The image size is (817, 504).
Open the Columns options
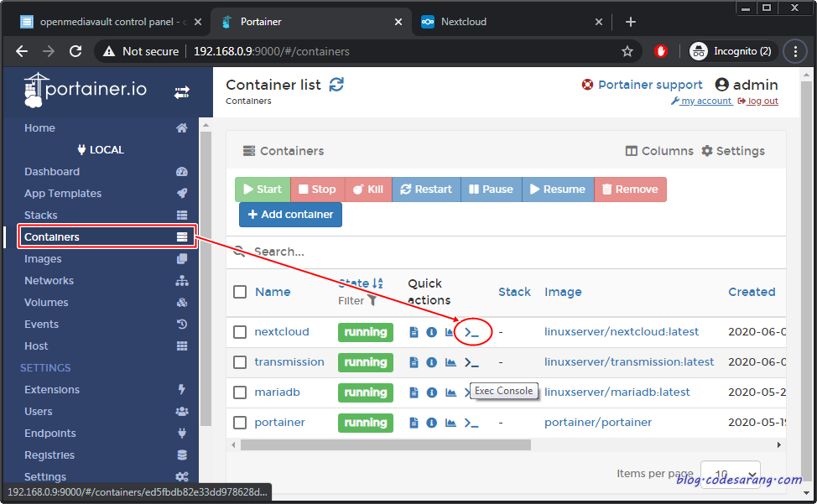pos(659,151)
